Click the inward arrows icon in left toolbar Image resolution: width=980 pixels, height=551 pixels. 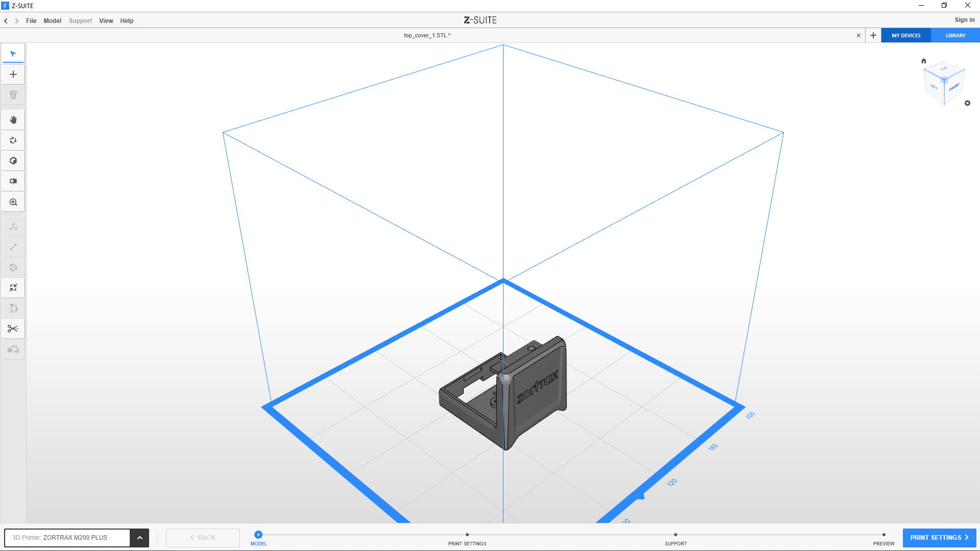pos(13,288)
